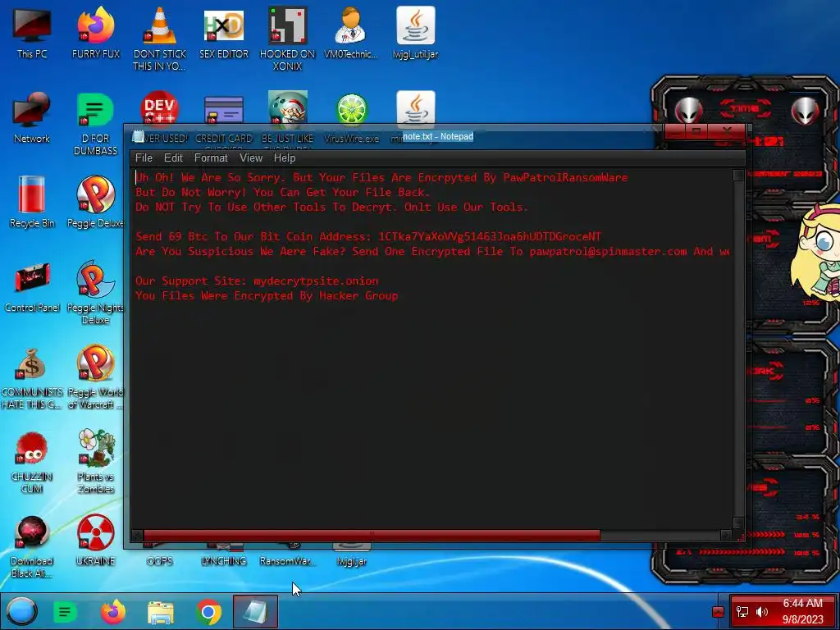Select the Notepad taskbar button
The width and height of the screenshot is (840, 630).
[x=256, y=611]
